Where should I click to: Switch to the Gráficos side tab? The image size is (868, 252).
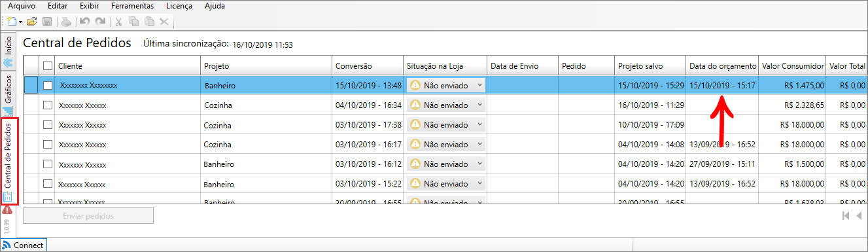point(8,96)
